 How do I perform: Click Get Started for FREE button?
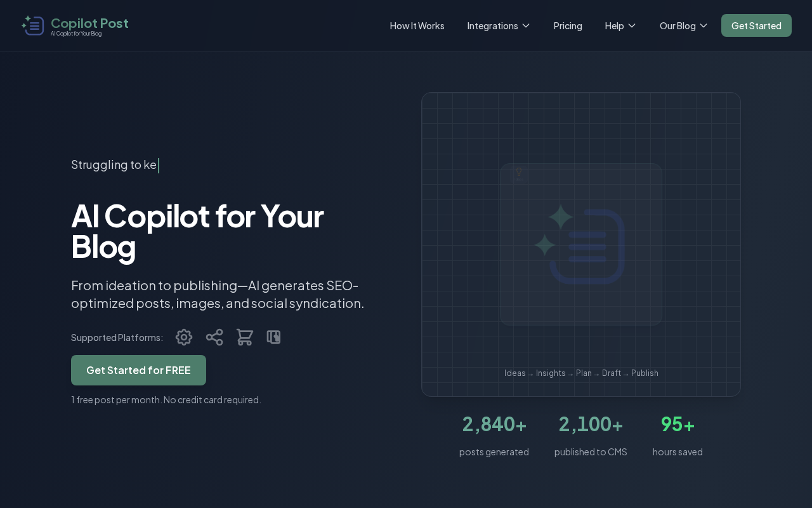138,370
